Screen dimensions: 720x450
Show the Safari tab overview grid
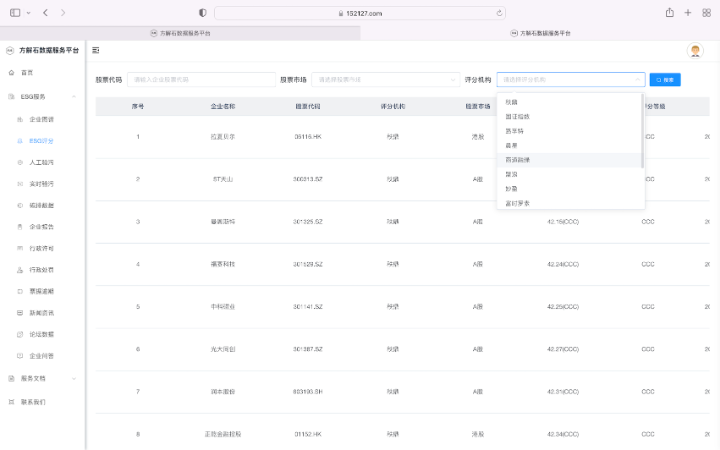point(707,13)
